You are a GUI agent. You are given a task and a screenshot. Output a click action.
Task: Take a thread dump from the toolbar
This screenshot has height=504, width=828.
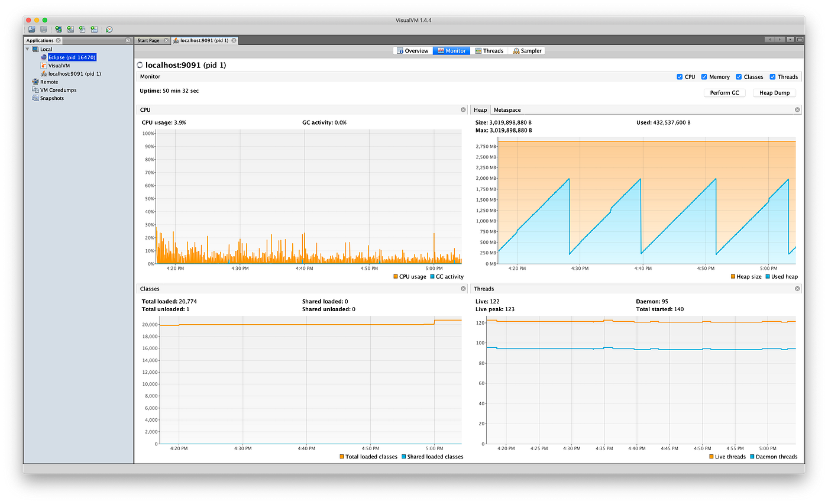click(x=82, y=28)
